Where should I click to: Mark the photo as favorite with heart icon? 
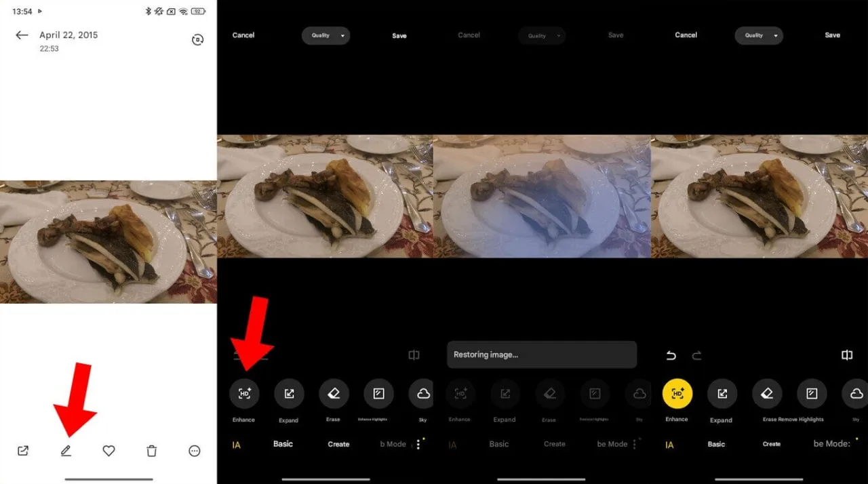coord(108,451)
